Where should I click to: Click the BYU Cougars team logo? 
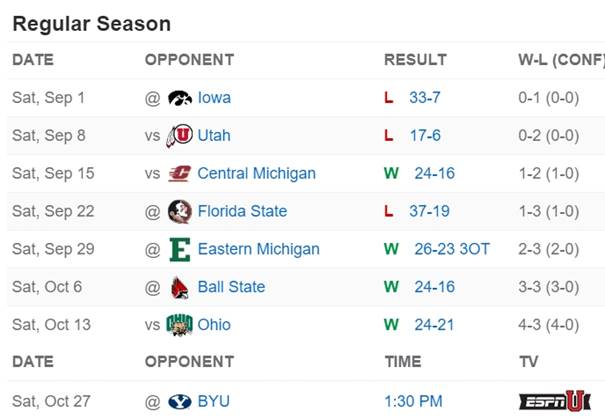180,402
